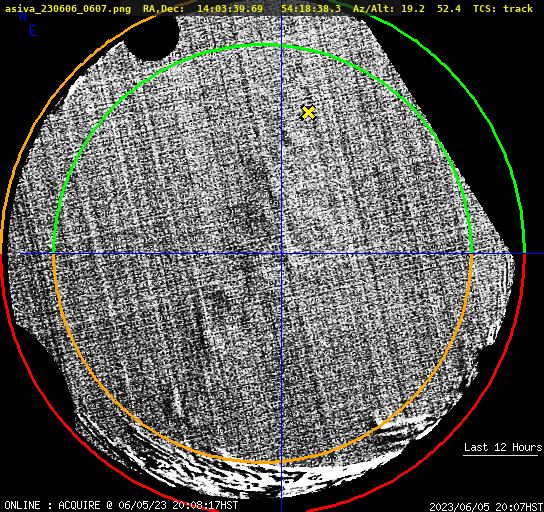
Task: Click the black circular mask at top
Action: coord(151,36)
